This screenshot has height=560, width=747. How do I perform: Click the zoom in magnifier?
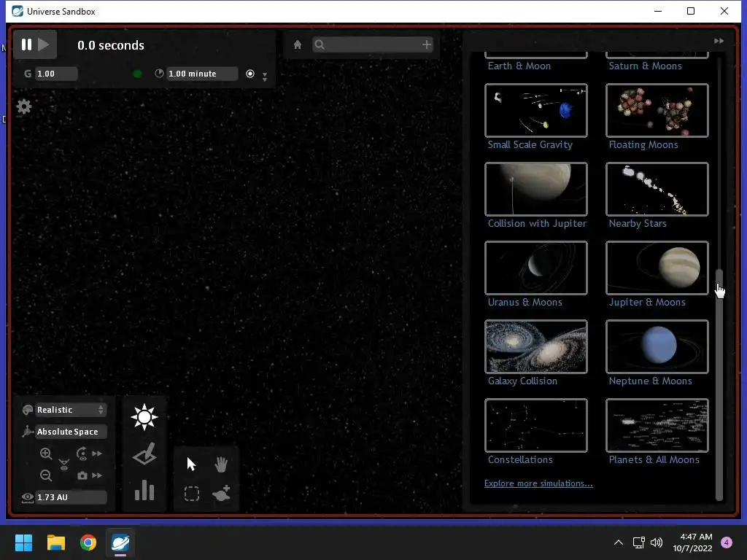coord(46,454)
